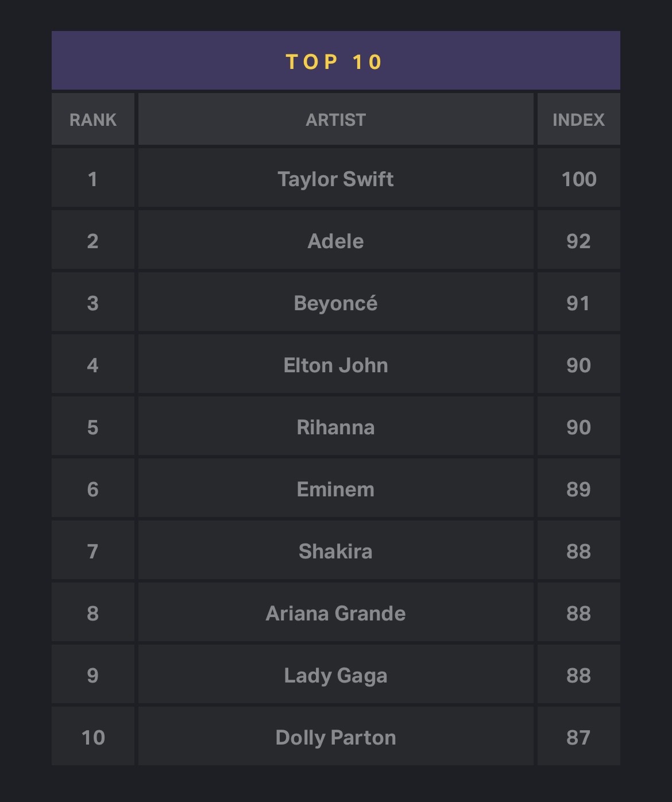Select the ARTIST column header
Viewport: 672px width, 802px height.
coord(336,119)
